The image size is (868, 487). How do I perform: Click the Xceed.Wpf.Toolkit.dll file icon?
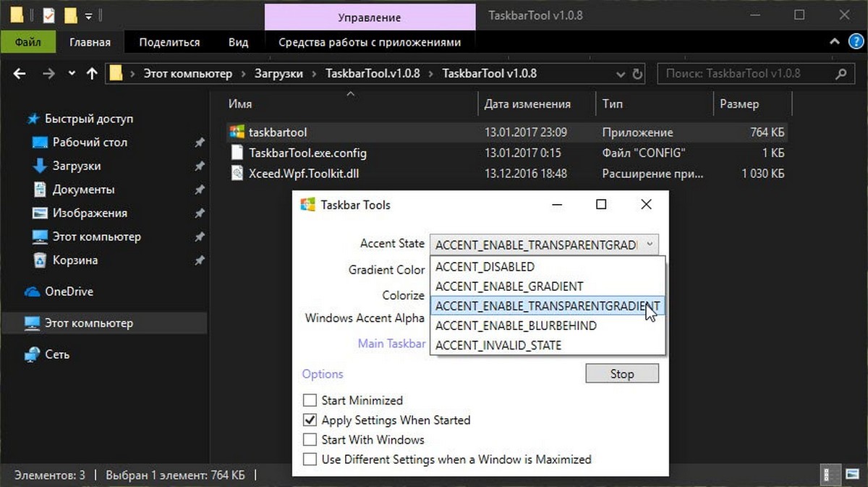pos(237,173)
